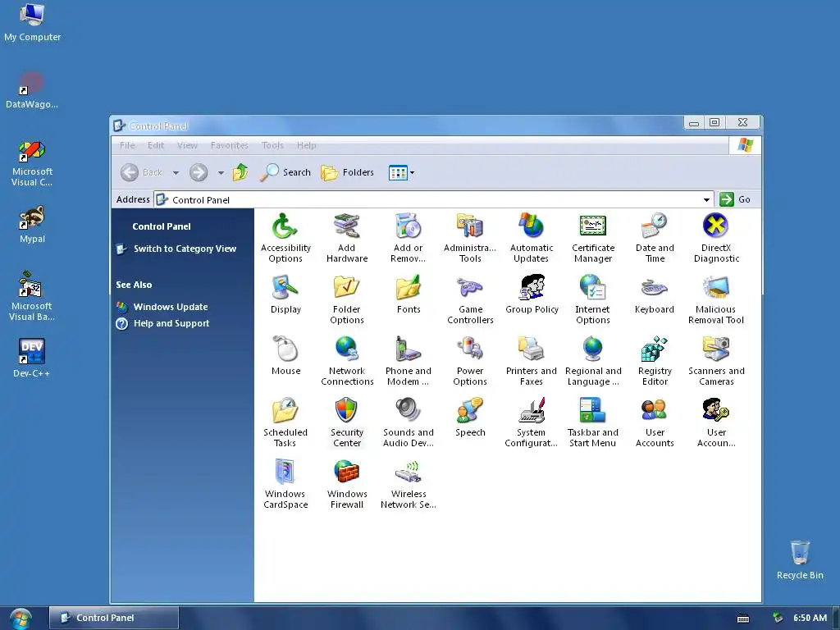Open Internet Options icon
The image size is (840, 630).
(x=592, y=299)
